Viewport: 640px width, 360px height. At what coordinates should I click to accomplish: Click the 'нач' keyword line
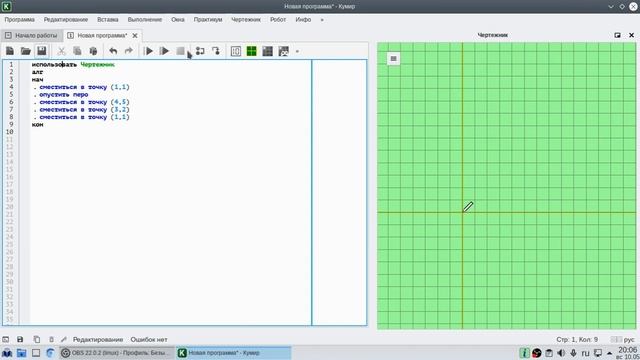coord(38,79)
